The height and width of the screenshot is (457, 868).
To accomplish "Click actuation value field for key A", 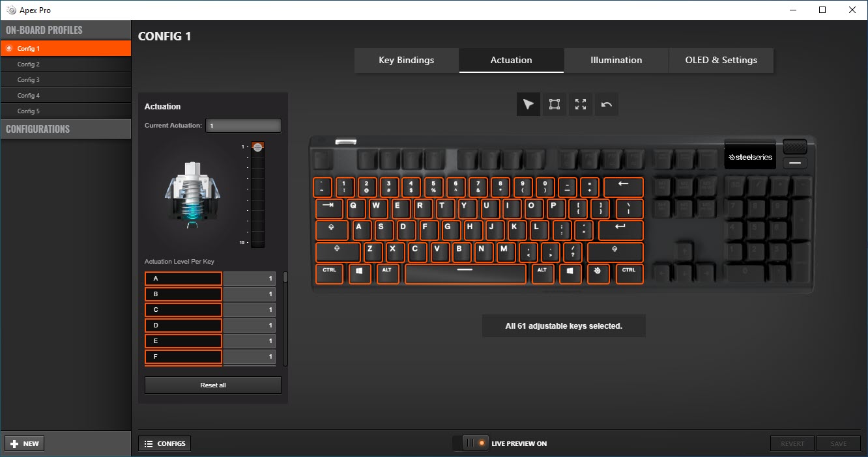I will tap(250, 279).
